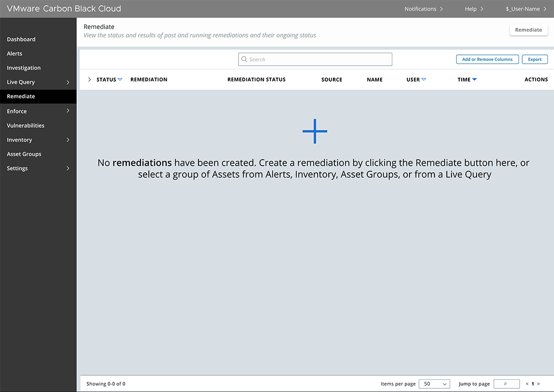Screen dimensions: 554x392
Task: Click the Export button
Action: coord(535,60)
